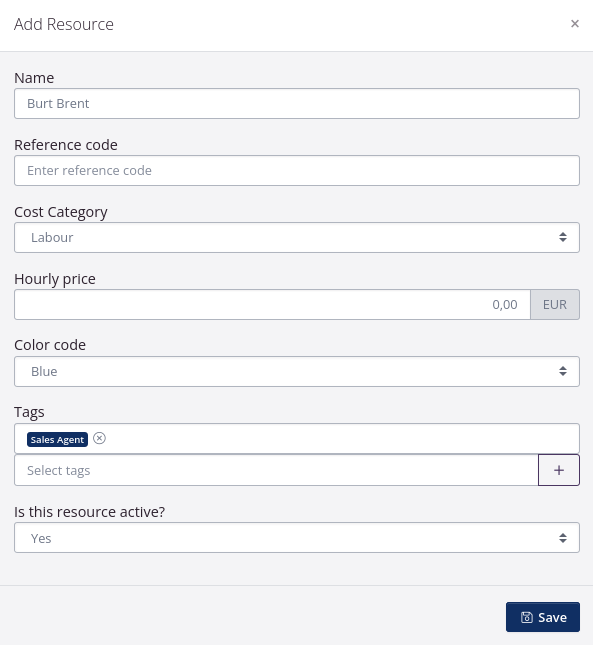Open the resource active Yes dropdown

point(297,538)
